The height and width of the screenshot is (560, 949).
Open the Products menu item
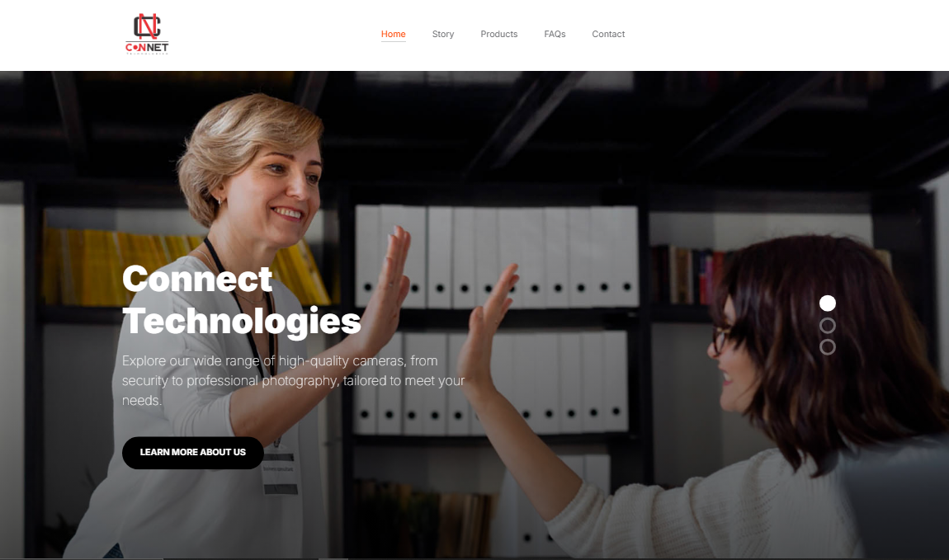[x=498, y=34]
